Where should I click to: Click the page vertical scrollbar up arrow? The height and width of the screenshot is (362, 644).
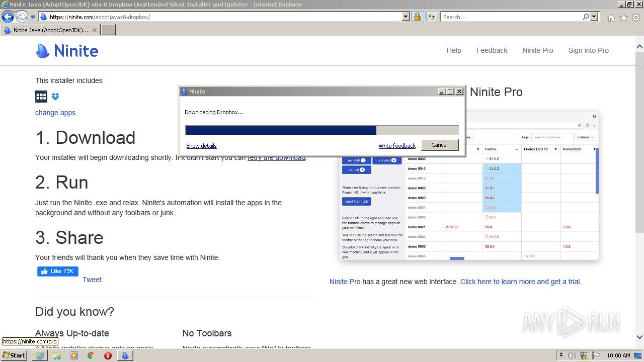[x=639, y=46]
